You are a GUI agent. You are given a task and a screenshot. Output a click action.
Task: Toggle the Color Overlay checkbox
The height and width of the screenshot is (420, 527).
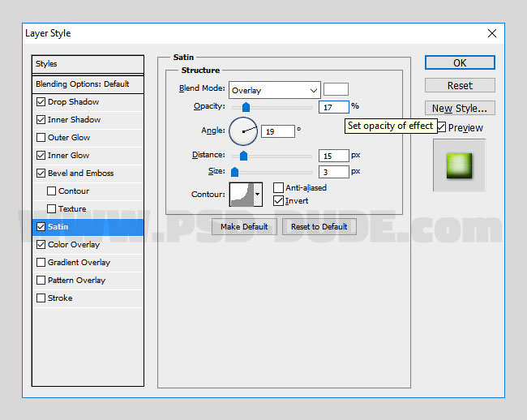41,245
